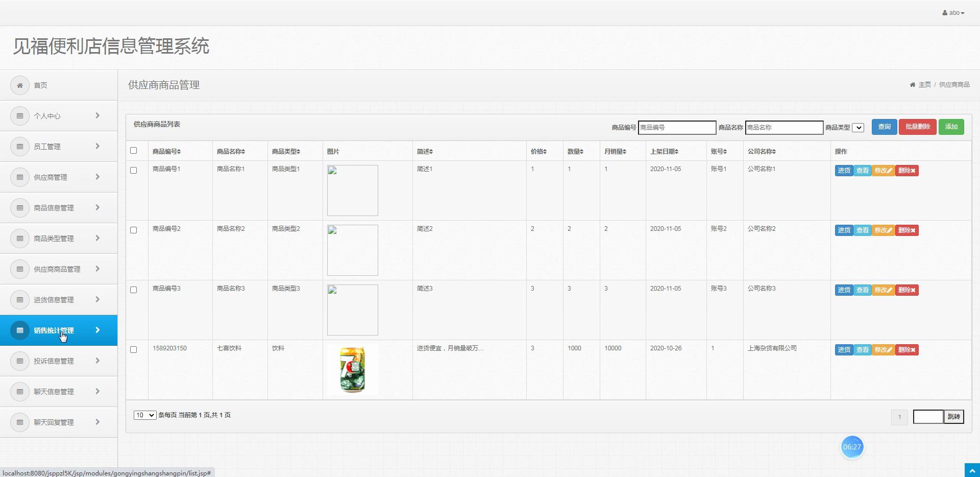Click the grid icon next to 员工管理
The width and height of the screenshot is (980, 477).
point(20,147)
